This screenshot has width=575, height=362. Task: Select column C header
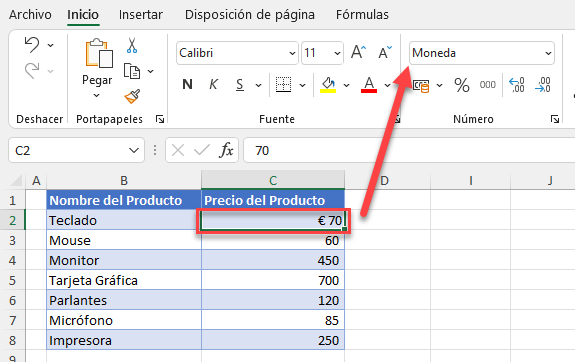point(273,180)
